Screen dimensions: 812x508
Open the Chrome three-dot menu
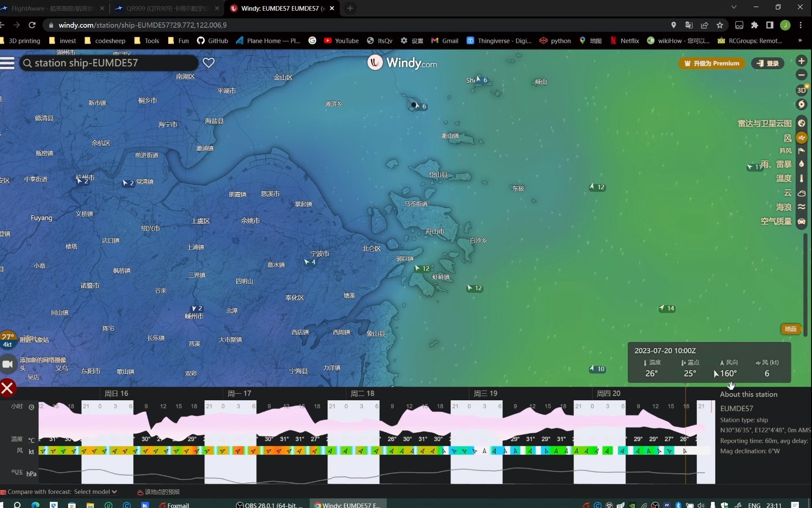(801, 25)
